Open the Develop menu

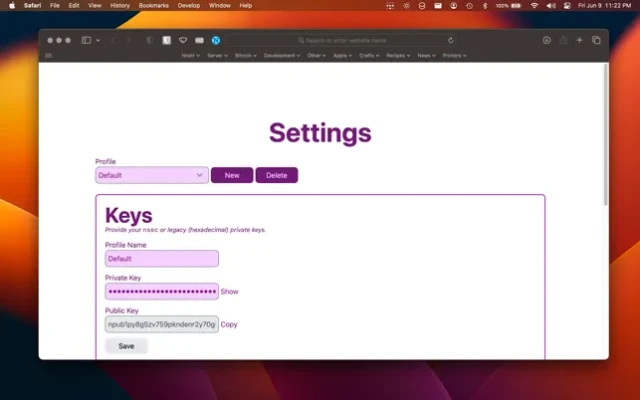coord(189,5)
